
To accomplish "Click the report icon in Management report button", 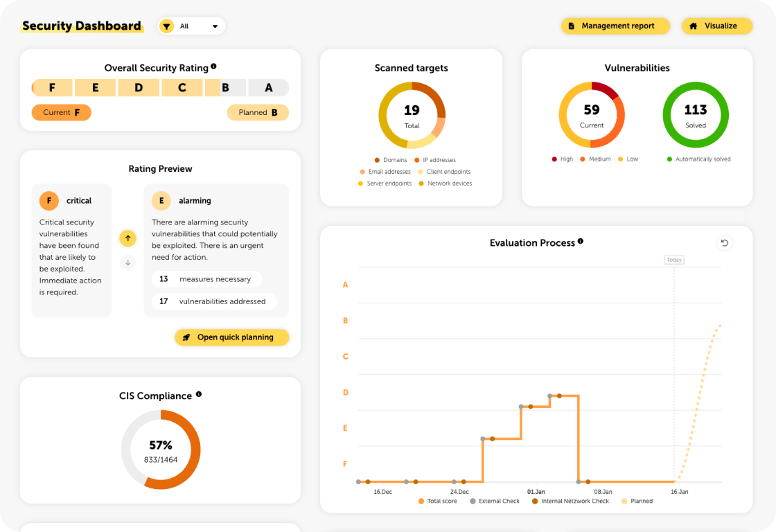I will (572, 26).
